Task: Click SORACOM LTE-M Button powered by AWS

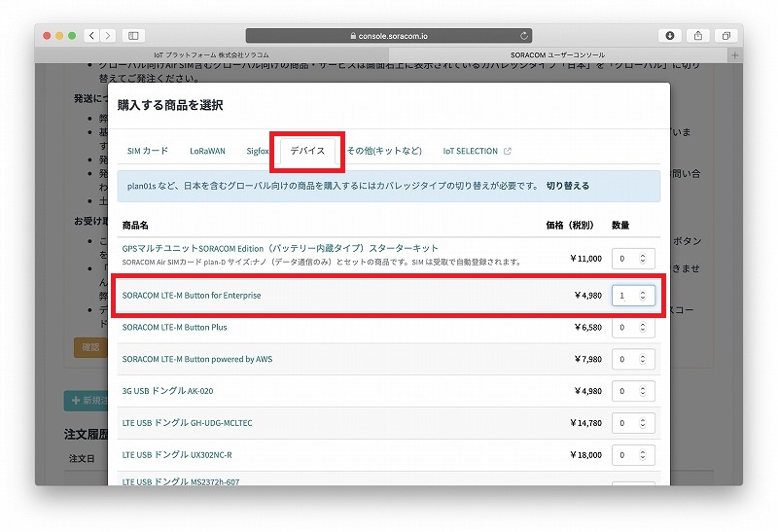Action: coord(197,359)
